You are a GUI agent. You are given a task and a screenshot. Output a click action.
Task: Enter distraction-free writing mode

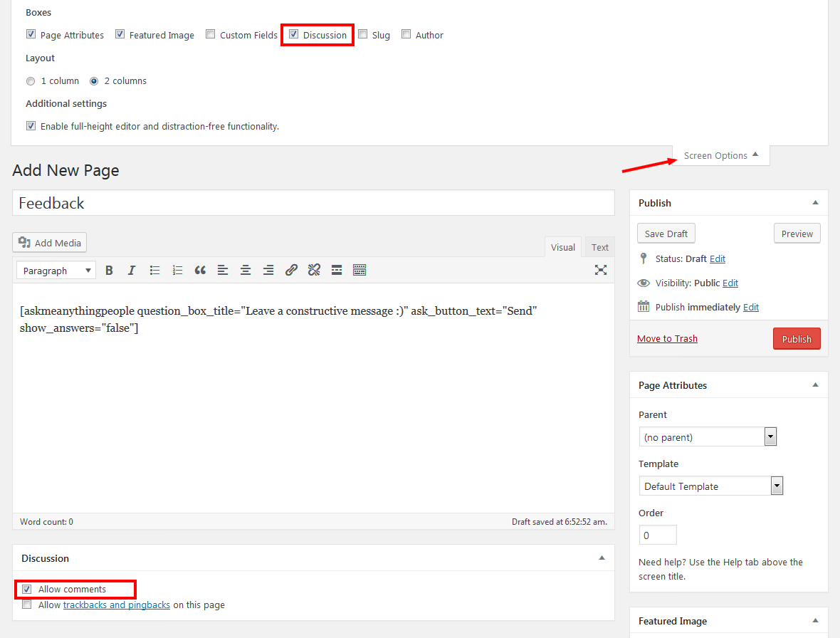(601, 270)
